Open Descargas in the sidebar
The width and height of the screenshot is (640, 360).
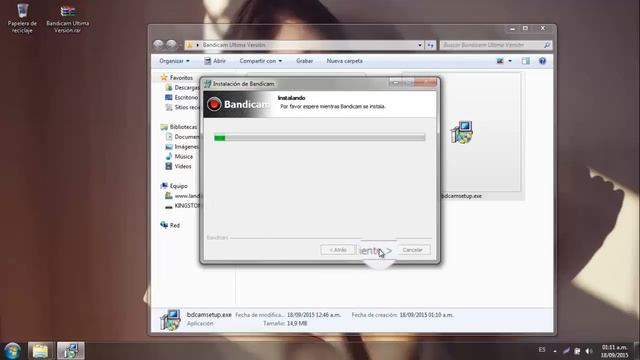pyautogui.click(x=183, y=87)
